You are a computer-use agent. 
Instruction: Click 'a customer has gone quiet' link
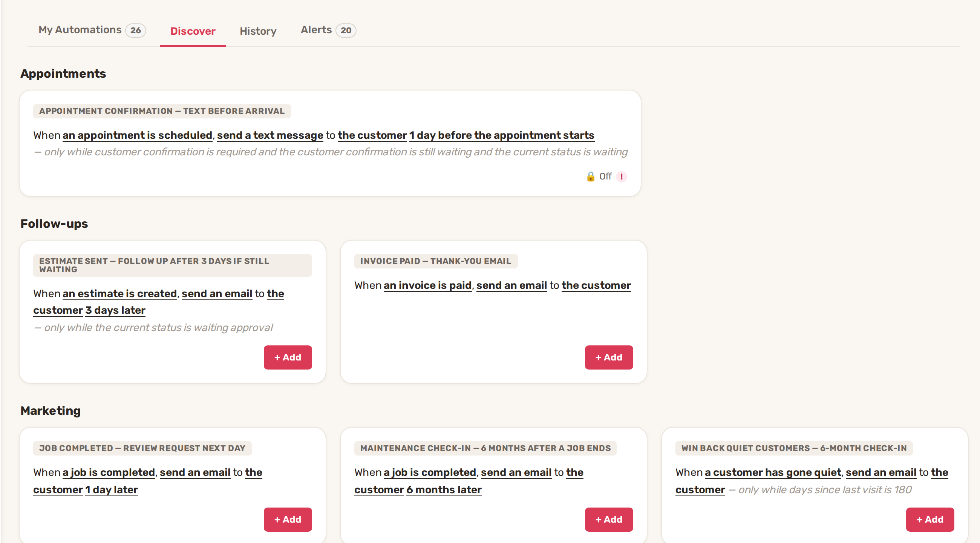click(773, 472)
